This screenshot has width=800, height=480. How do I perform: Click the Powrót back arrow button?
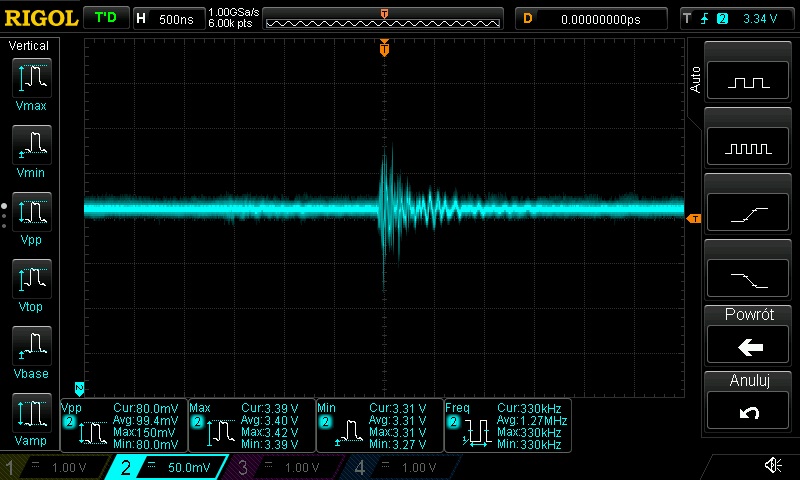point(748,345)
